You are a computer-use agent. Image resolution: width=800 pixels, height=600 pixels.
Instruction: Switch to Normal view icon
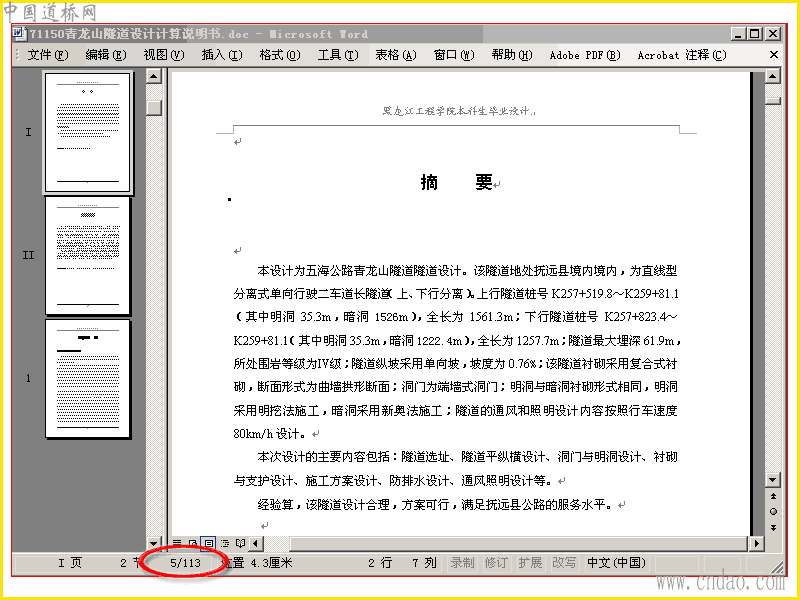pos(177,543)
